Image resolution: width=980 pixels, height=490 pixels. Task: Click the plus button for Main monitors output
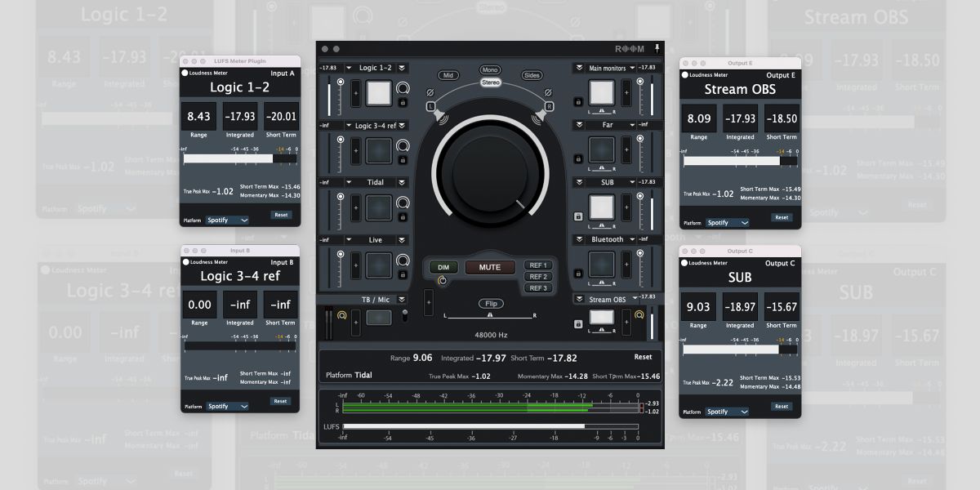pos(626,93)
